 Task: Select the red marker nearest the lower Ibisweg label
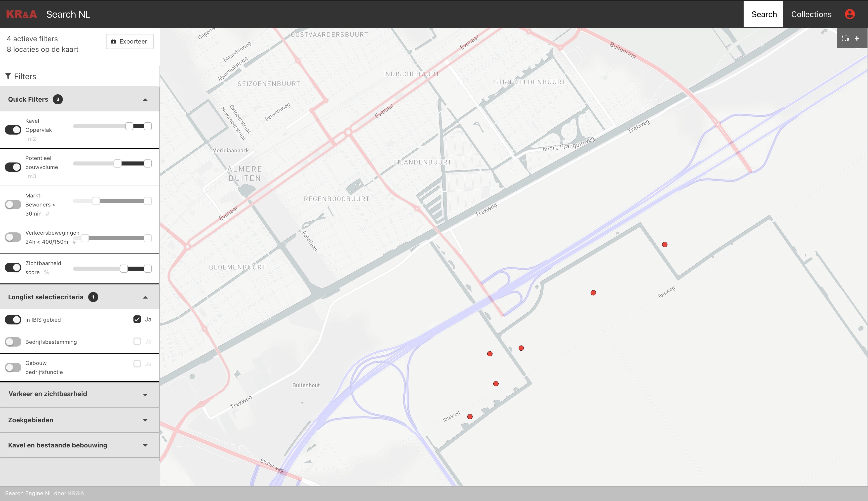(x=470, y=417)
